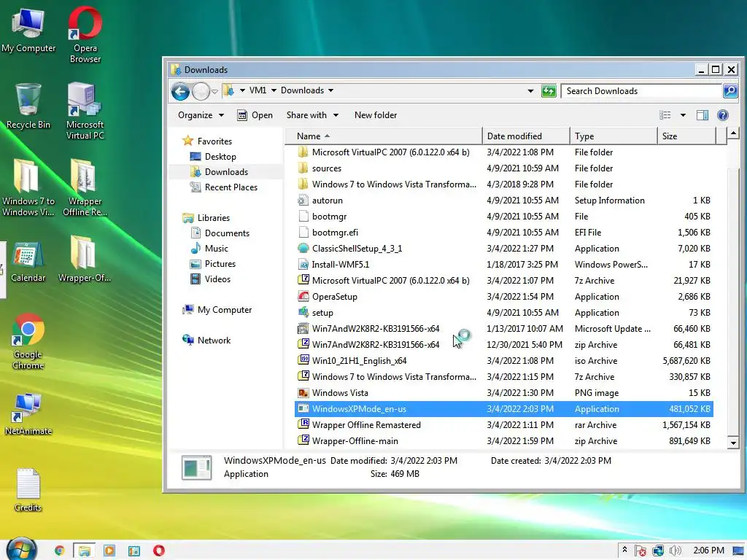Screen dimensions: 747x560
Task: Select Windows 7 to Windows Vi... desktop folder
Action: point(28,187)
